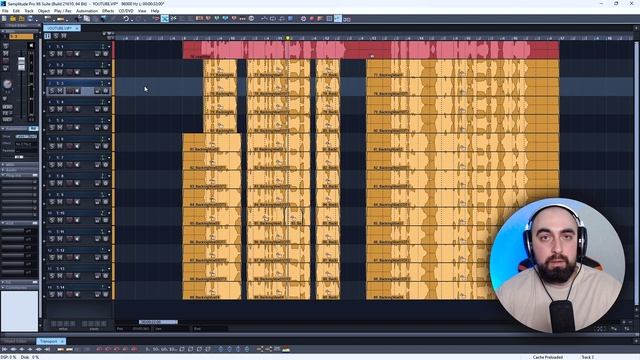The height and width of the screenshot is (360, 640).
Task: Click the Undo arrow icon
Action: pos(126,19)
